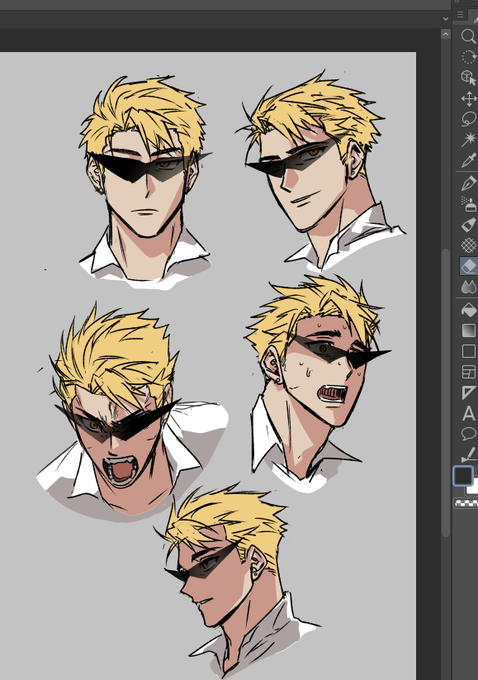Viewport: 478px width, 680px height.
Task: Select the Rotate view tool
Action: coord(468,57)
